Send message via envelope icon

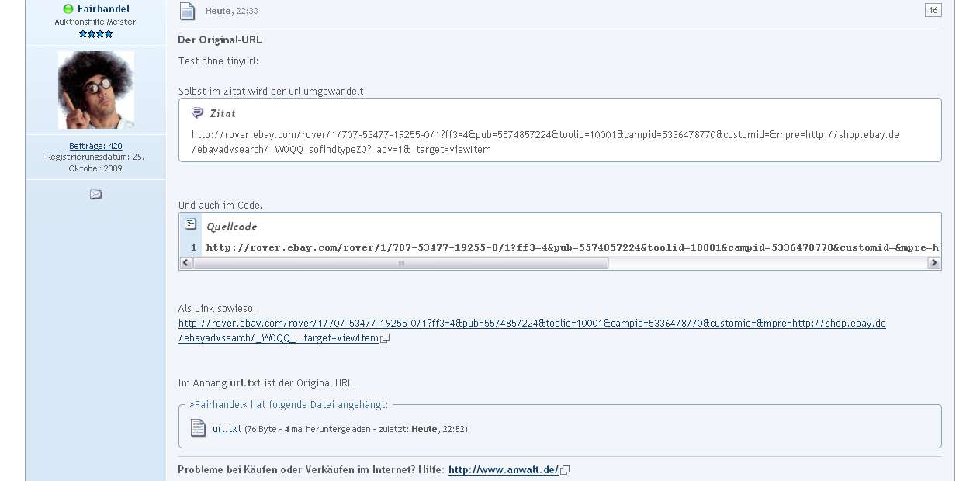pos(95,195)
